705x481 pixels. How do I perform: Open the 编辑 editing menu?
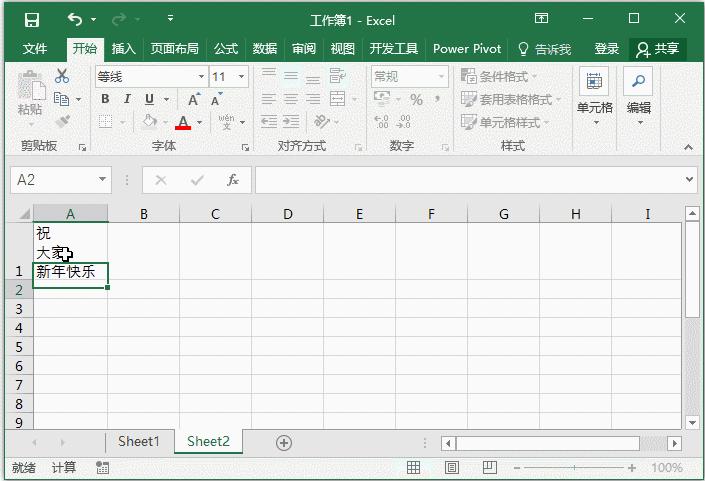638,97
